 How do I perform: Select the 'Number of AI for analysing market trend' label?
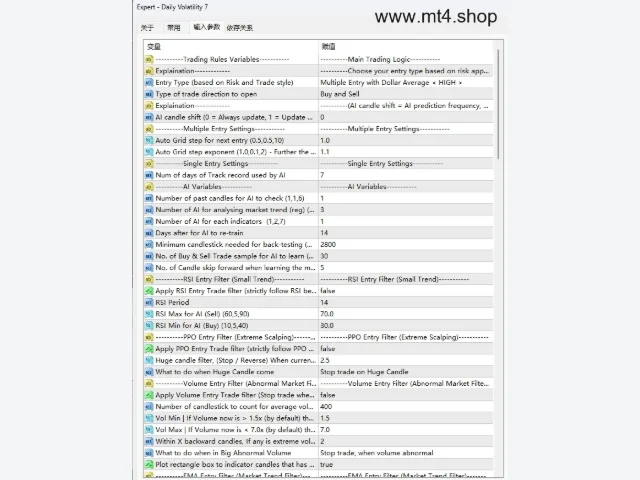click(x=235, y=210)
